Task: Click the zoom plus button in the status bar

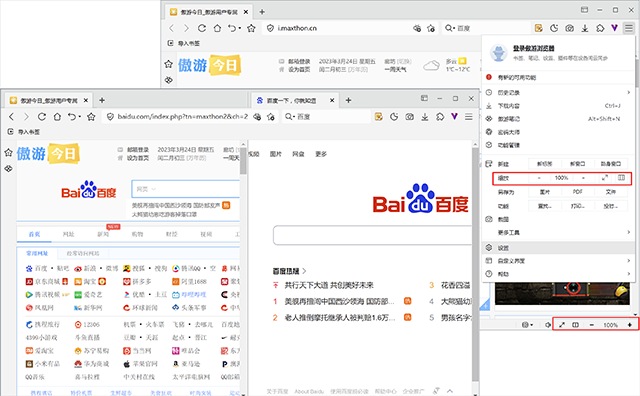Action: pos(630,325)
